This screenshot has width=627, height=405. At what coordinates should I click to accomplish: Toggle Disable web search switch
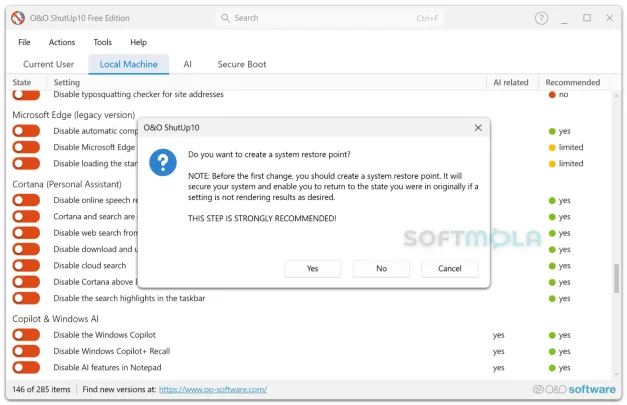[x=26, y=233]
